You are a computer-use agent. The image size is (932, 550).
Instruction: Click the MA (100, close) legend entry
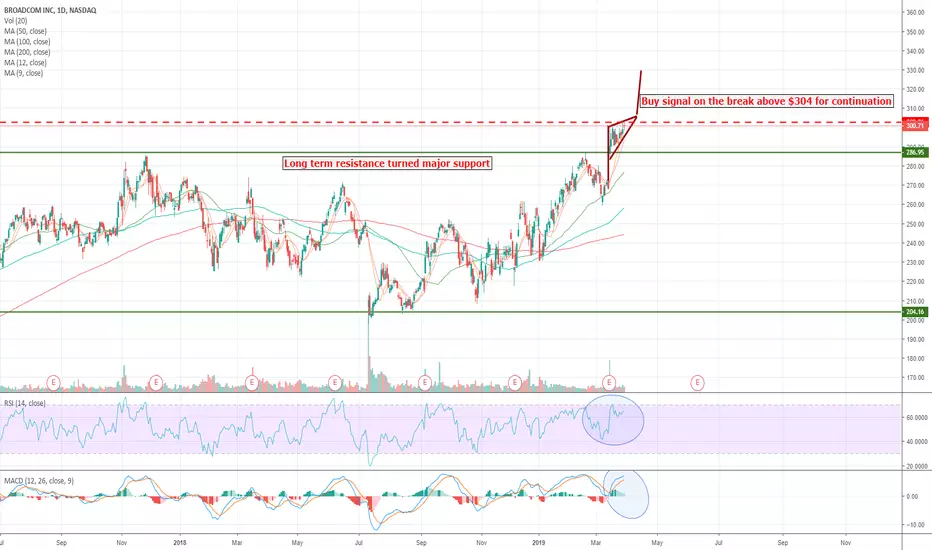click(x=27, y=42)
